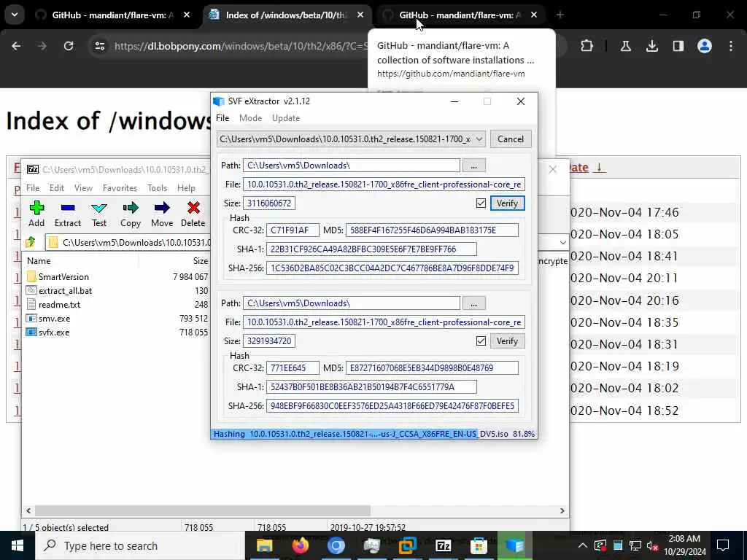
Task: Open the Edit menu in 7-Zip
Action: (x=57, y=188)
